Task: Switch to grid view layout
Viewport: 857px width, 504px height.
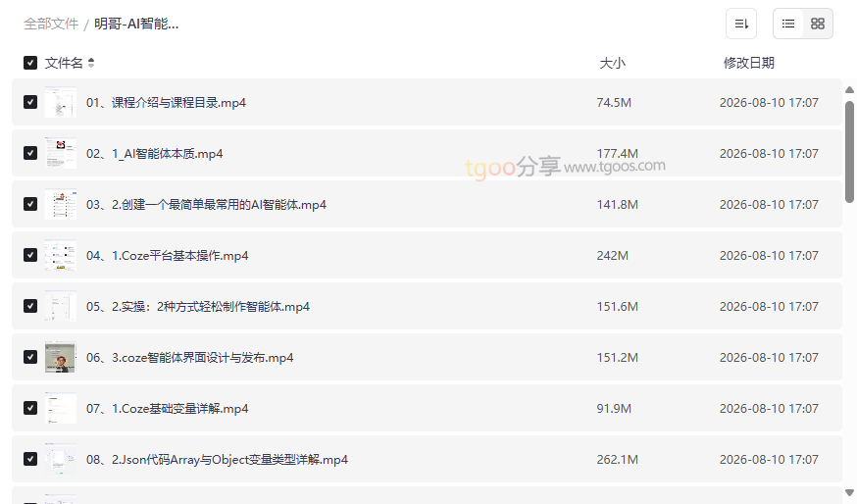Action: [x=818, y=24]
